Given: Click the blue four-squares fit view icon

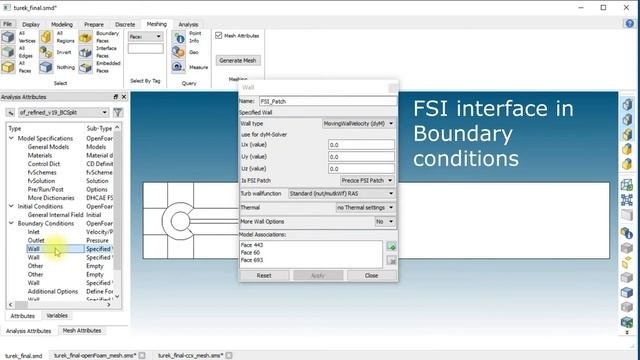Looking at the screenshot, I should point(627,200).
